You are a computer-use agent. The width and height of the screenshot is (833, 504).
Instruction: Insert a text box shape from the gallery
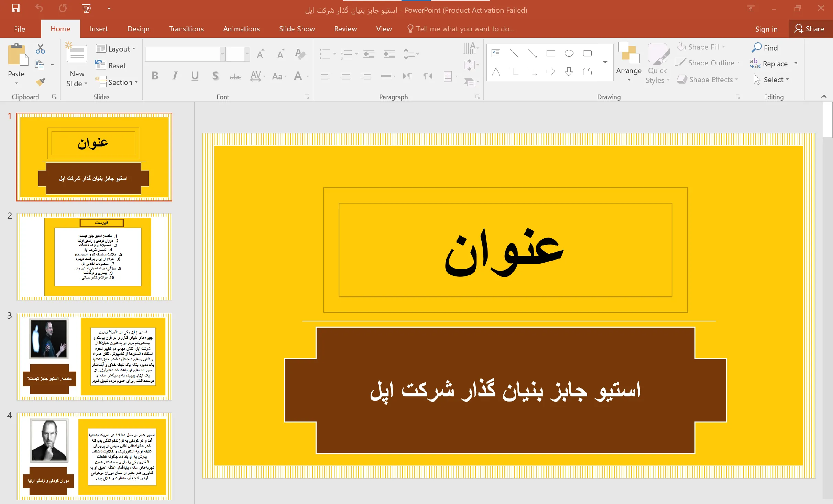click(x=496, y=53)
